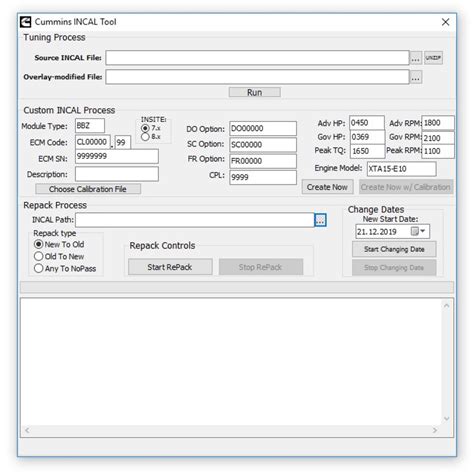Edit the Gov RPM field 2100

tap(438, 137)
